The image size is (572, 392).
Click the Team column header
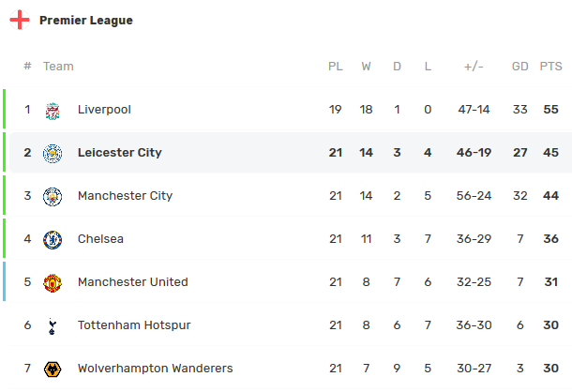58,67
